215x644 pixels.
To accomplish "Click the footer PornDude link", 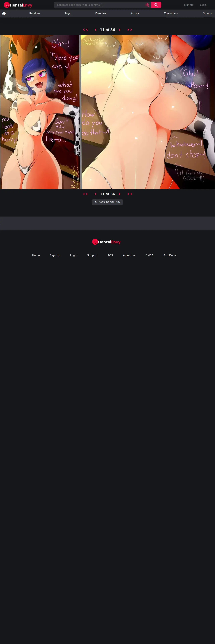I will click(170, 255).
